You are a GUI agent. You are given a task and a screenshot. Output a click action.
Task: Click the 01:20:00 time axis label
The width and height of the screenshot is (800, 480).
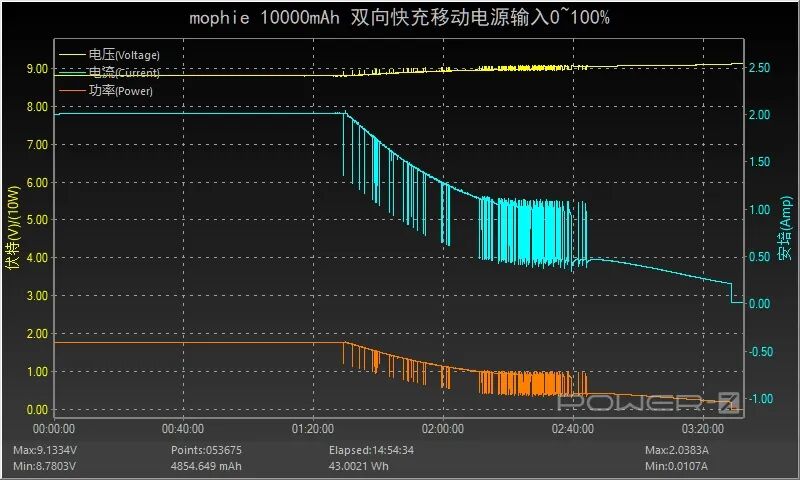pyautogui.click(x=313, y=429)
